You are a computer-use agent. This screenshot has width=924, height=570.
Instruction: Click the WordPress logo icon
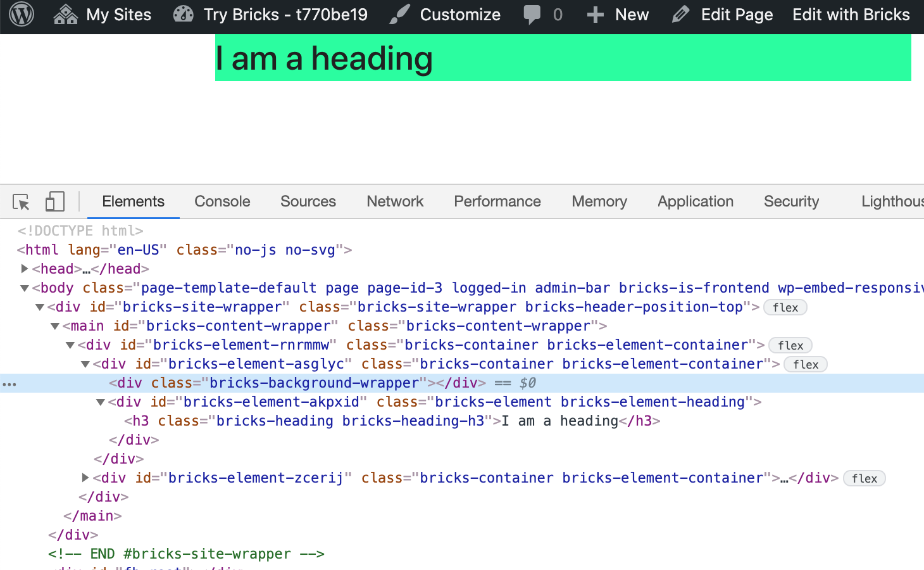click(22, 14)
